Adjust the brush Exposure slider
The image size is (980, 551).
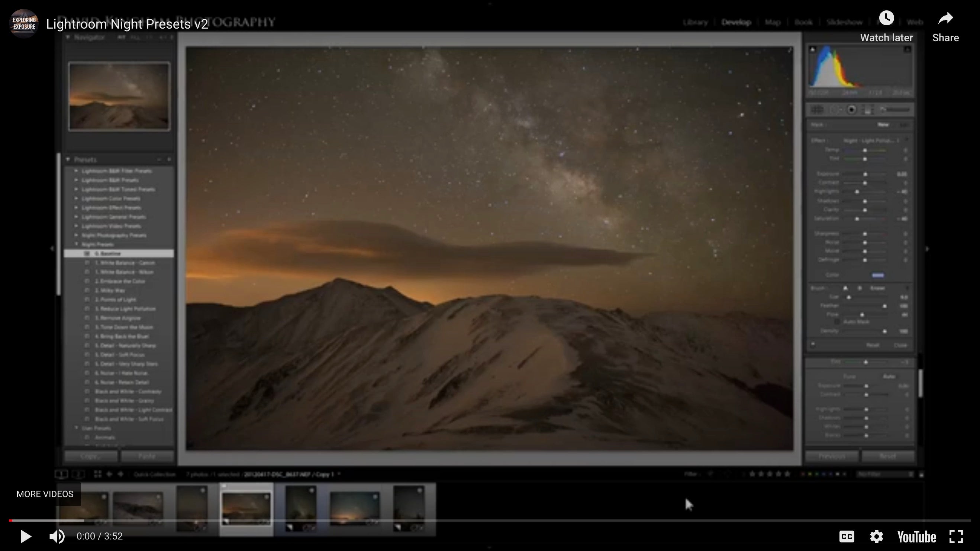tap(865, 174)
